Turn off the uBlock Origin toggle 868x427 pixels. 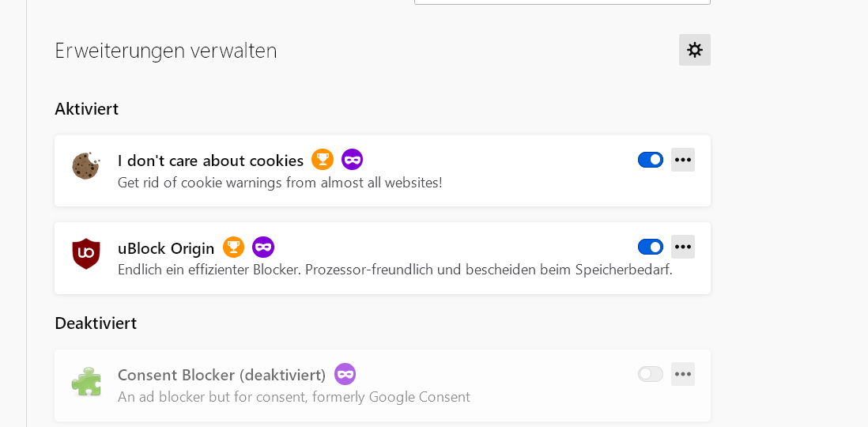pos(650,247)
